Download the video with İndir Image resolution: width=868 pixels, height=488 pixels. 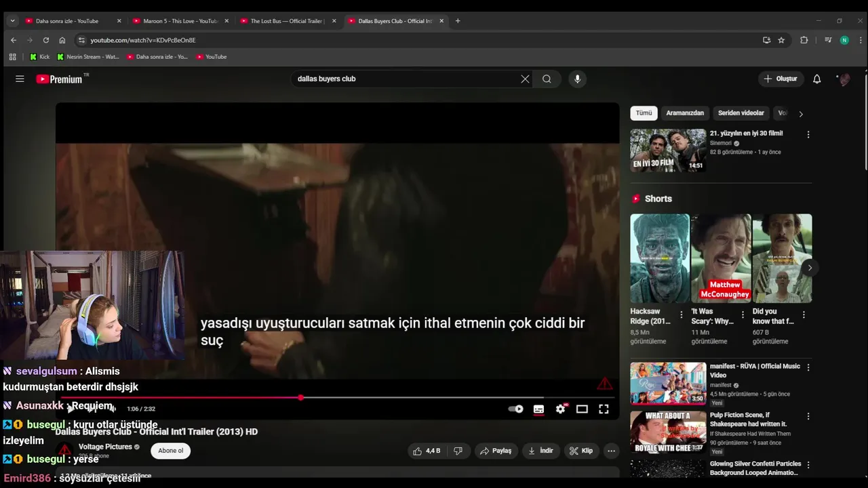point(540,451)
